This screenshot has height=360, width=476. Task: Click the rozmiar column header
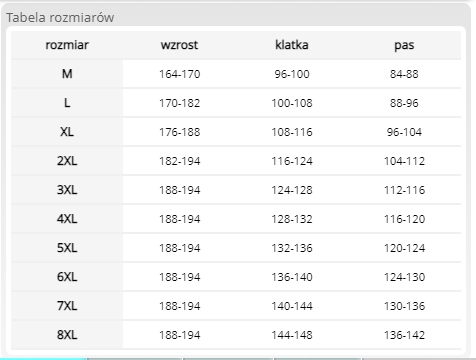click(x=67, y=45)
